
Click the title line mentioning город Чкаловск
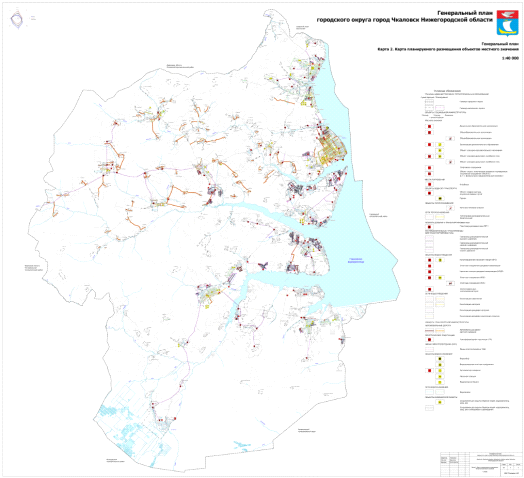(x=405, y=20)
